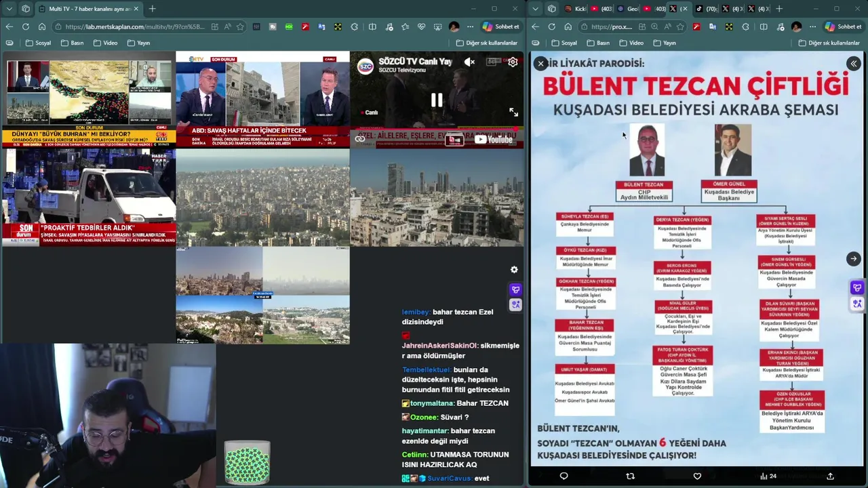The width and height of the screenshot is (868, 488).
Task: Click Sohbet et Copilot button in left window
Action: (x=500, y=26)
